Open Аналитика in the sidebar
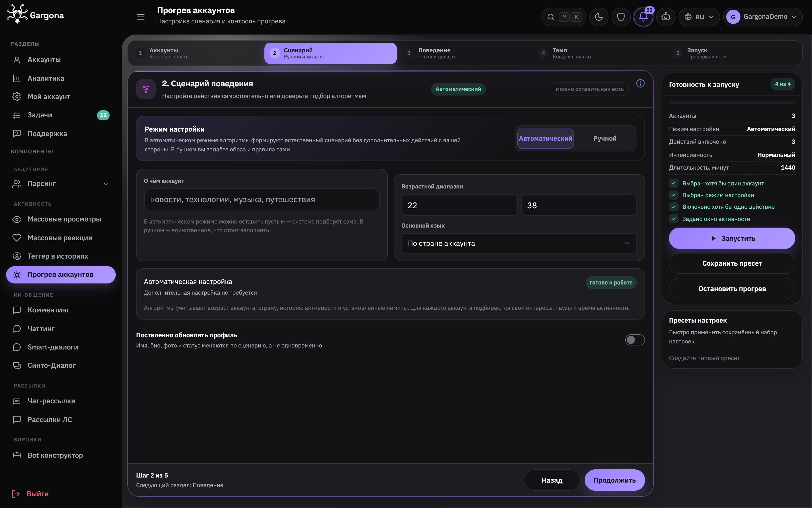812x508 pixels. click(x=61, y=78)
